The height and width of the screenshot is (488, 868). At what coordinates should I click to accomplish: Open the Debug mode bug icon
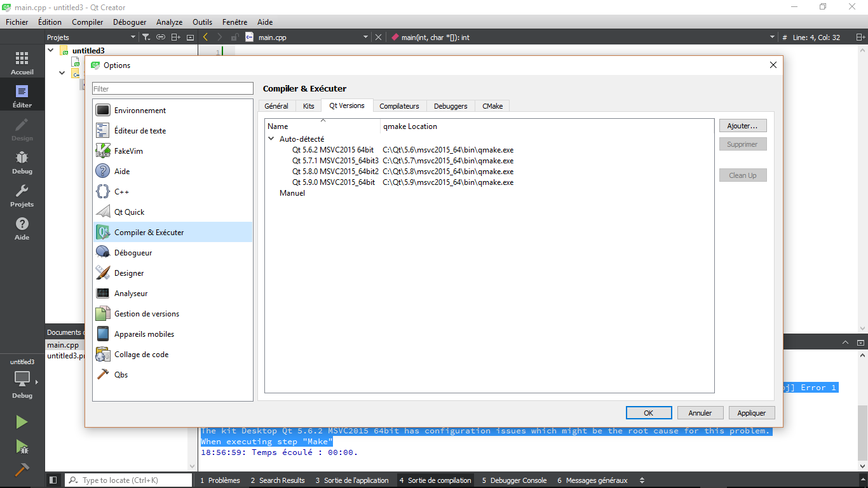pyautogui.click(x=22, y=162)
